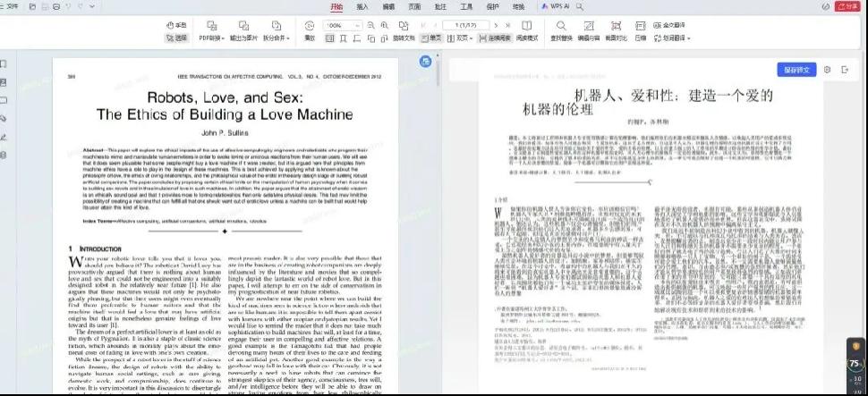Click the title text "Robots, Love, and Sex:"
The image size is (868, 396).
pyautogui.click(x=225, y=97)
